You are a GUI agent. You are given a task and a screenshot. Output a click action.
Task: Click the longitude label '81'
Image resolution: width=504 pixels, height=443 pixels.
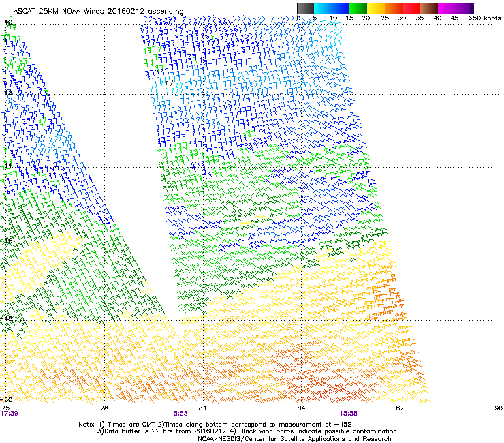[202, 408]
